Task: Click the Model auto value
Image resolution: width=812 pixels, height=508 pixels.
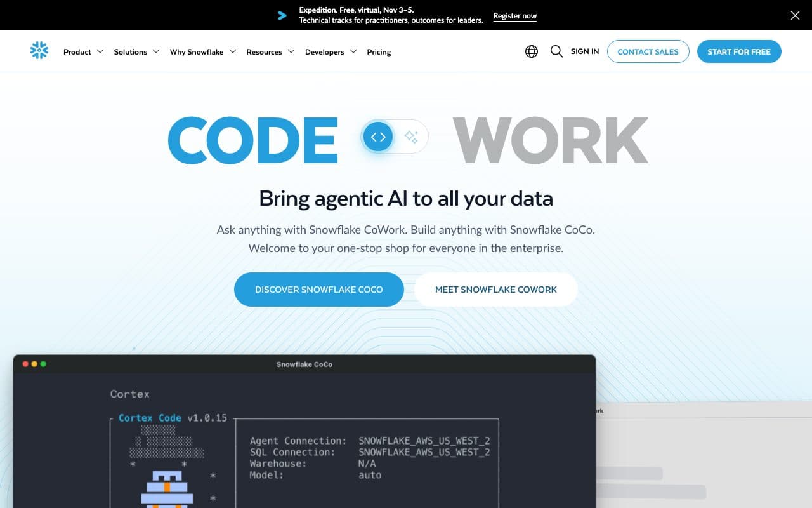Action: click(x=370, y=475)
